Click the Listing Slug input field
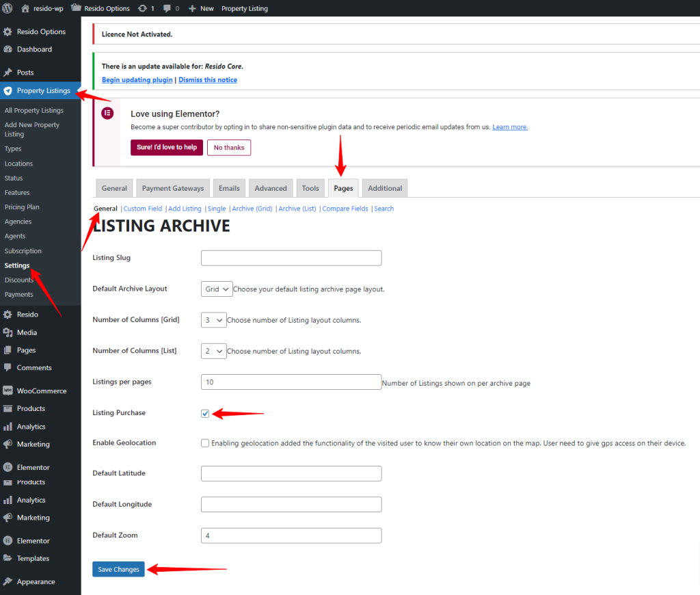Image resolution: width=700 pixels, height=595 pixels. (291, 258)
